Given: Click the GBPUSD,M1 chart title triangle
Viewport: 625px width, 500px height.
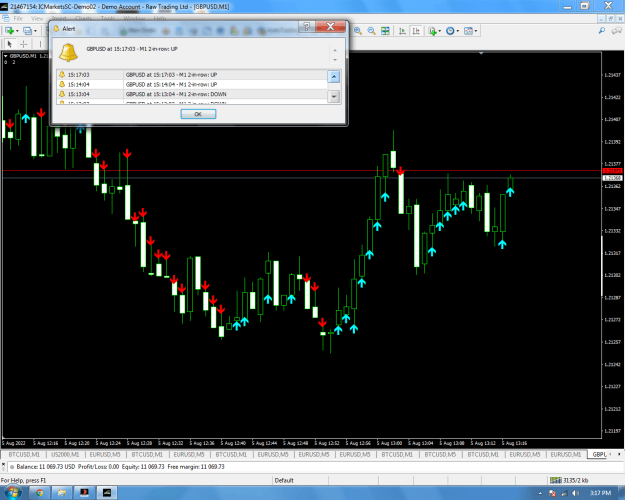Looking at the screenshot, I should (6, 56).
